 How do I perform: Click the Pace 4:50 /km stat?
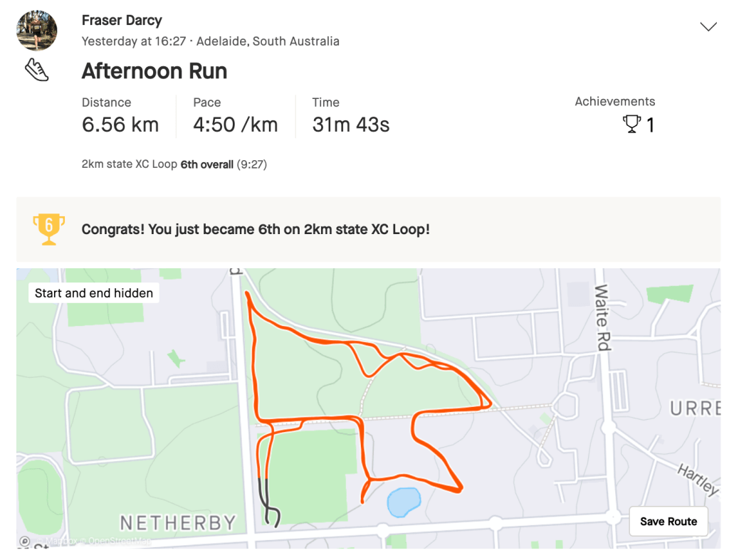(235, 125)
